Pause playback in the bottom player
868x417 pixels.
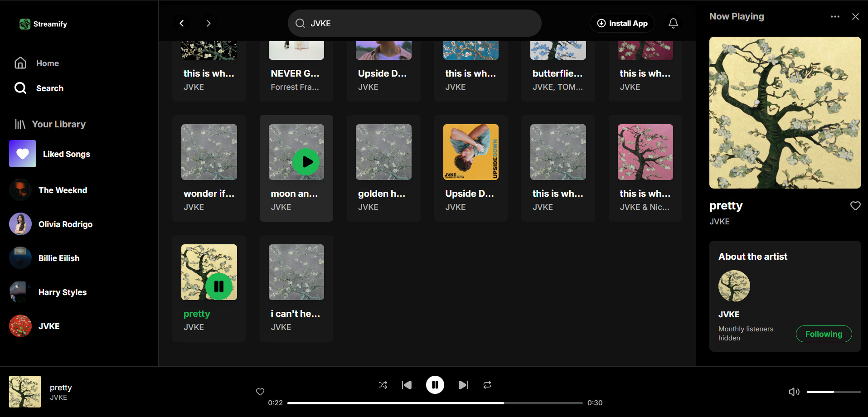tap(435, 385)
